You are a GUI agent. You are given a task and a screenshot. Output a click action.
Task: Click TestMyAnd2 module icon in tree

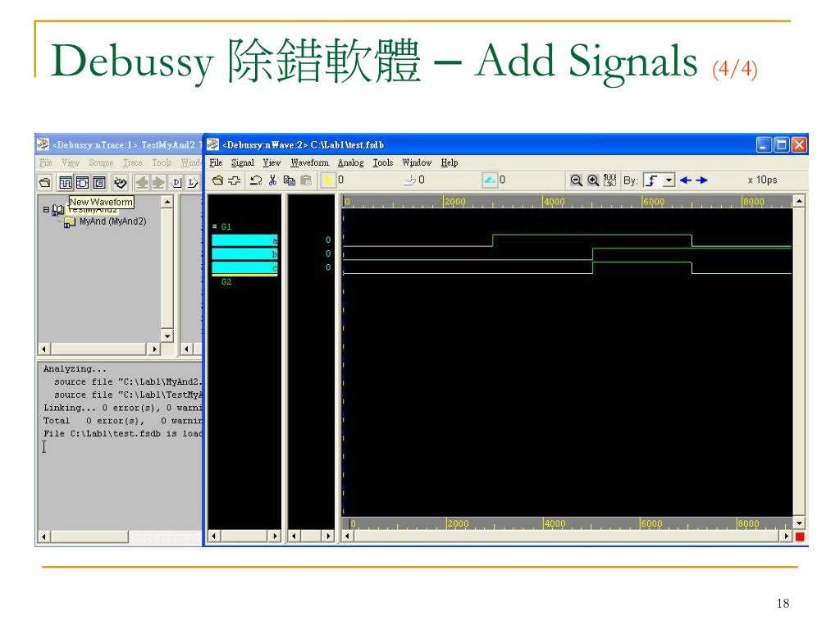point(58,211)
